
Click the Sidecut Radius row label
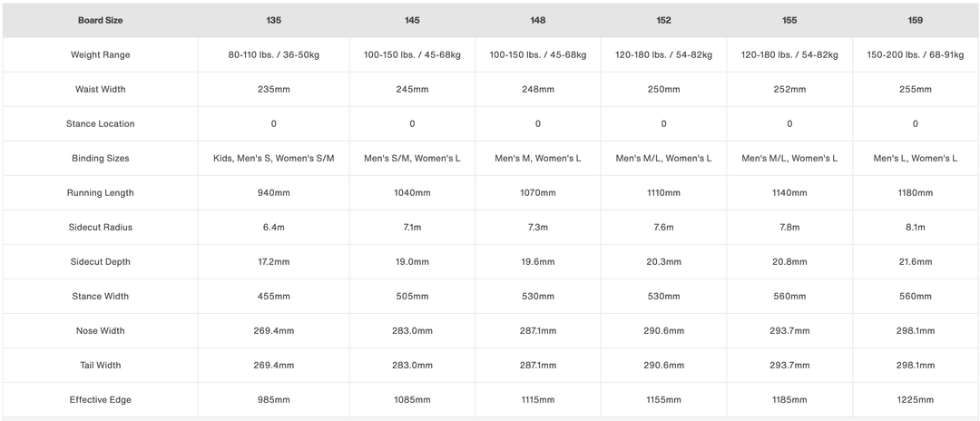click(x=100, y=227)
